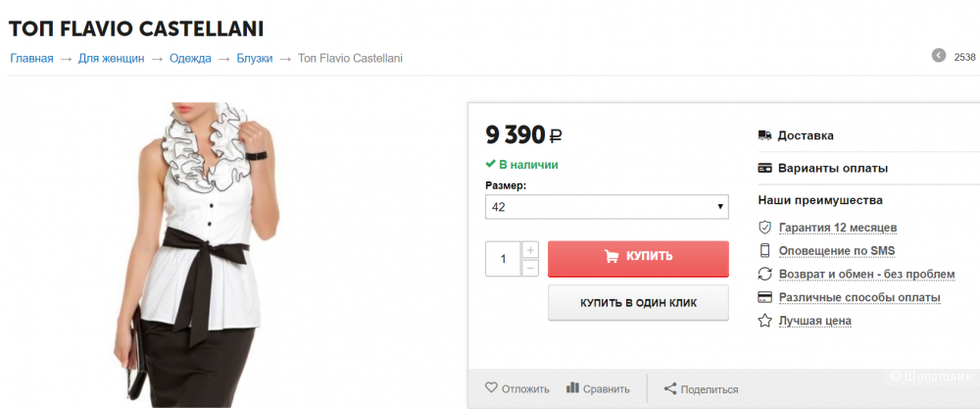Open the Главная breadcrumb link
The image size is (980, 409).
(x=32, y=58)
